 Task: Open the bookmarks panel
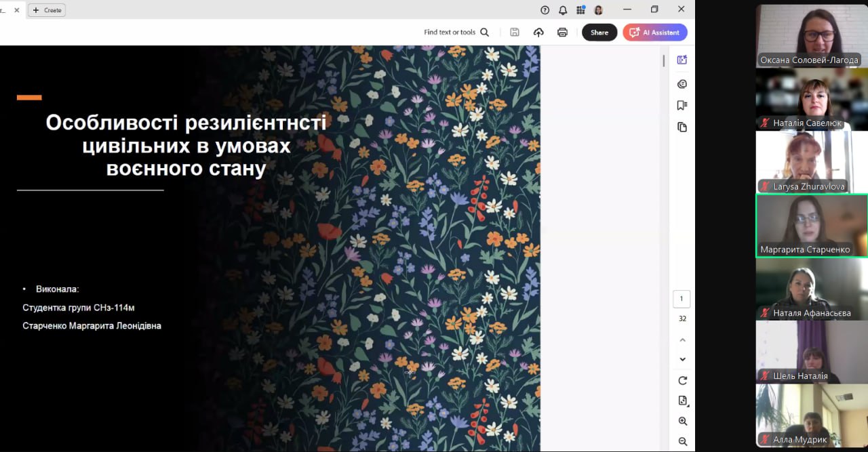[x=682, y=105]
